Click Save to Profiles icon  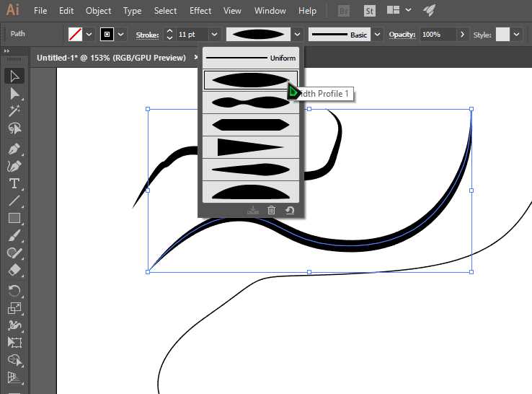253,211
